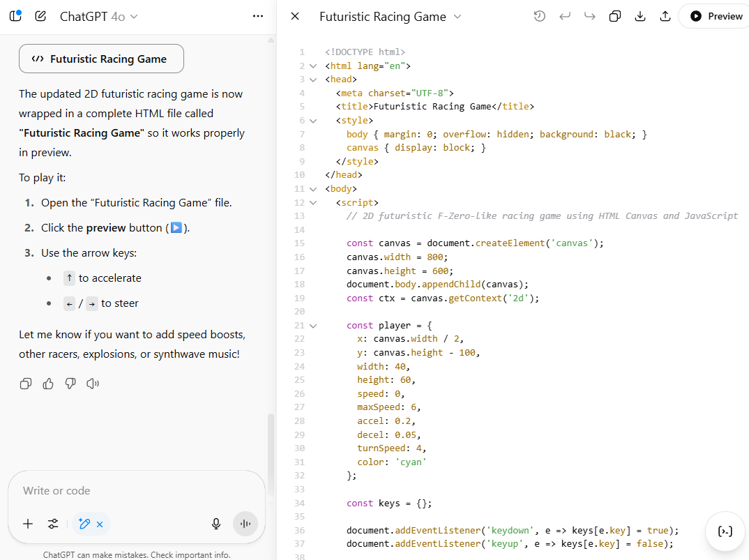The width and height of the screenshot is (749, 560).
Task: Copy the assistant's response
Action: 26,384
